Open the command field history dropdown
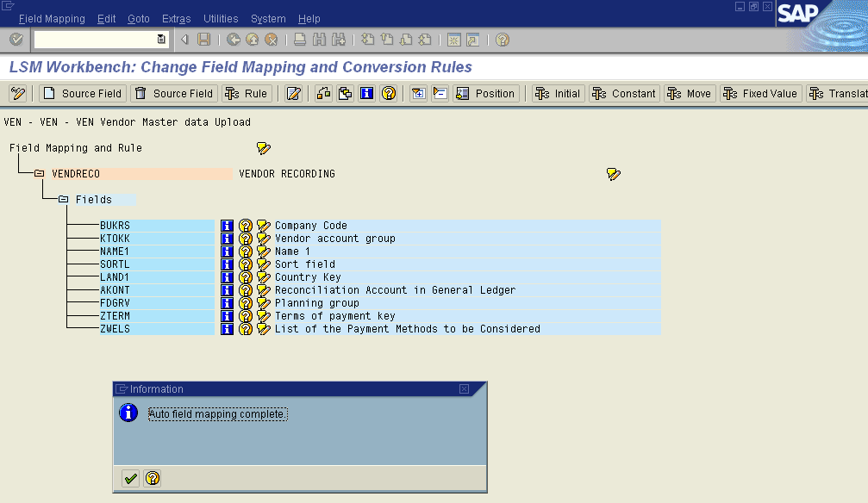 (x=161, y=40)
